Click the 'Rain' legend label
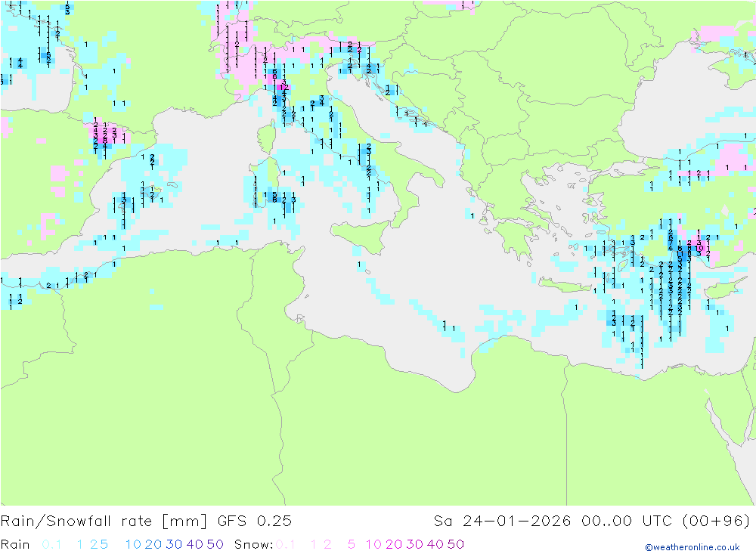Screen dimensions: 756x554 coord(15,544)
